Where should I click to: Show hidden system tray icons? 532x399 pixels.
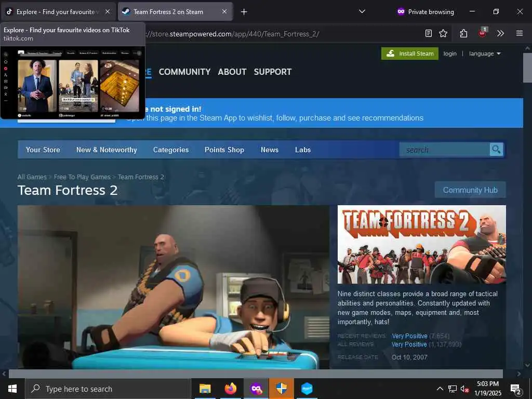coord(440,389)
